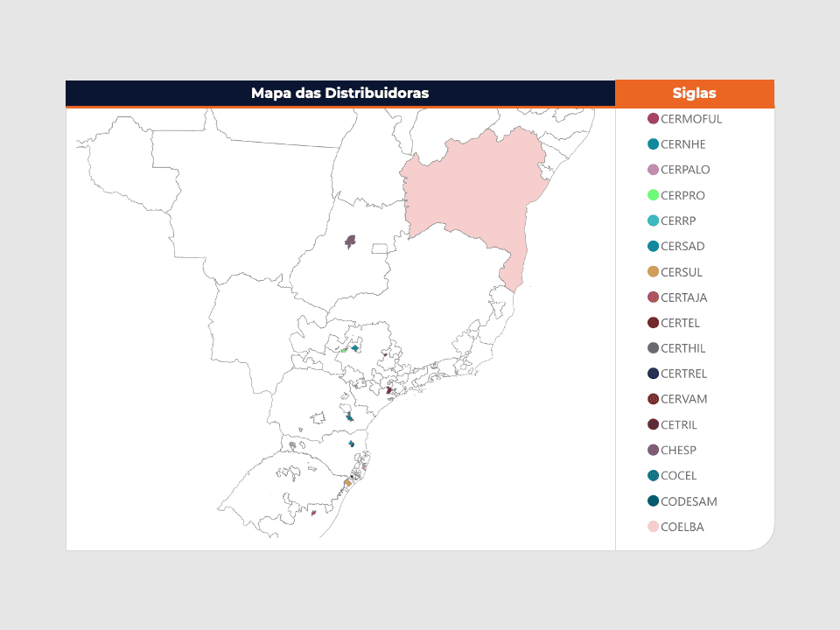
Task: Select the CERRP legend label
Action: [x=678, y=220]
